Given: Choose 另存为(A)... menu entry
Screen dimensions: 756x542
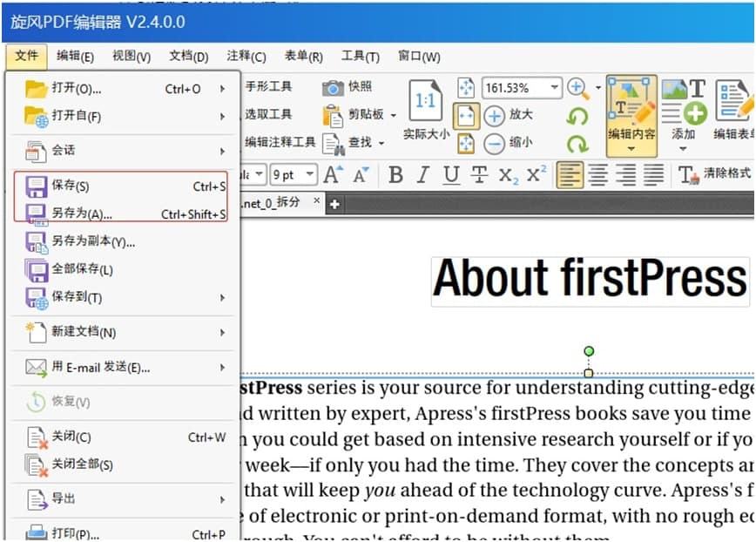Looking at the screenshot, I should [125, 213].
